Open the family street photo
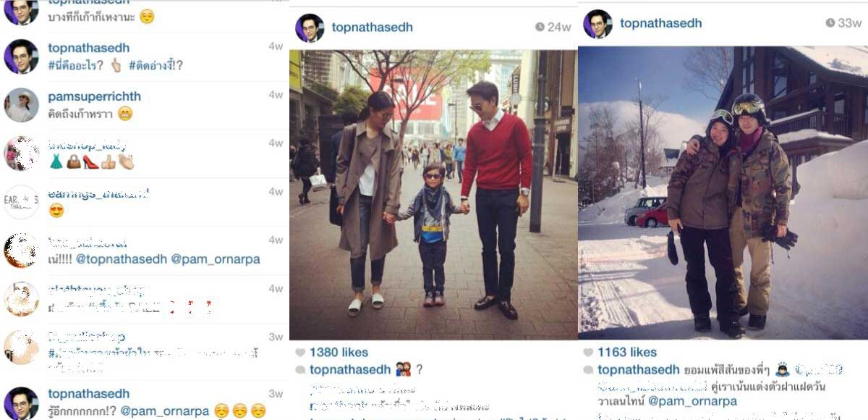The image size is (868, 420). click(x=433, y=195)
